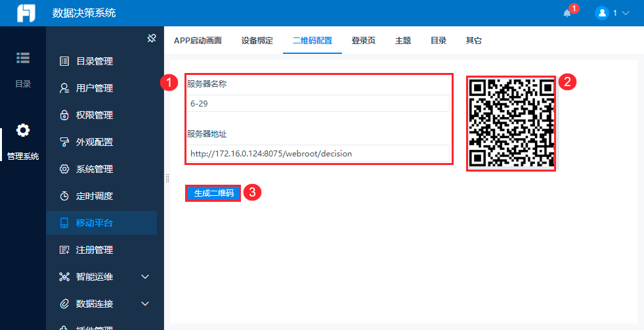Click the 生成二维码 button
Viewport: 644px width, 330px height.
pos(213,193)
